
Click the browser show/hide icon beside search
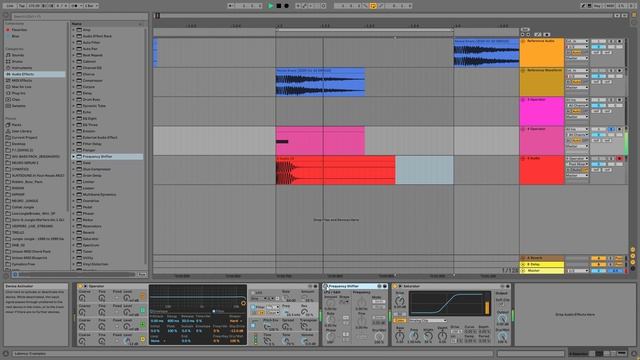tap(6, 16)
